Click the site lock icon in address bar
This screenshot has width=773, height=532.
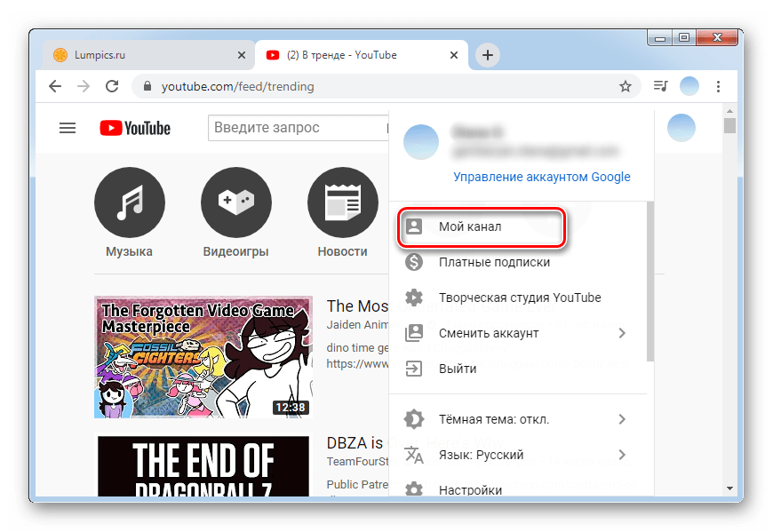click(x=147, y=87)
